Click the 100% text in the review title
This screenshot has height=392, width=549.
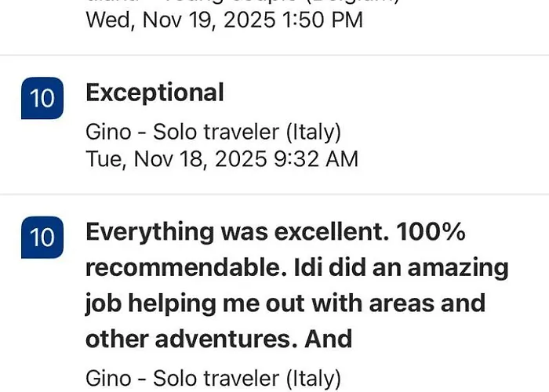431,232
